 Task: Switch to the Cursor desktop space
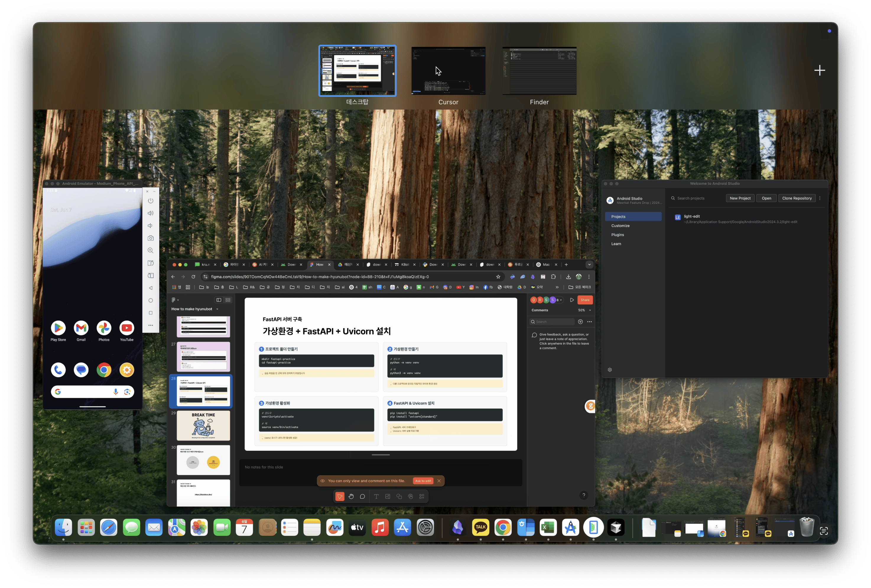[448, 71]
